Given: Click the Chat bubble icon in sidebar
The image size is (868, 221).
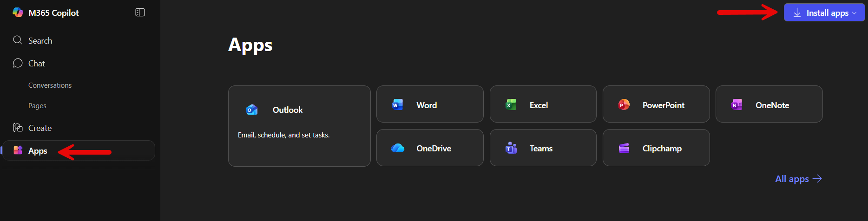Looking at the screenshot, I should click(x=18, y=63).
